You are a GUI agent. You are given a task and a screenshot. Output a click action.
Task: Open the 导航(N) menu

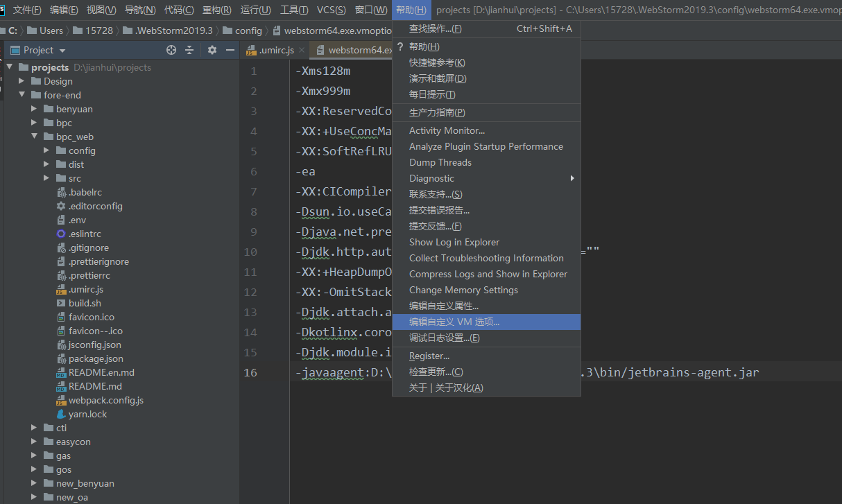tap(140, 10)
